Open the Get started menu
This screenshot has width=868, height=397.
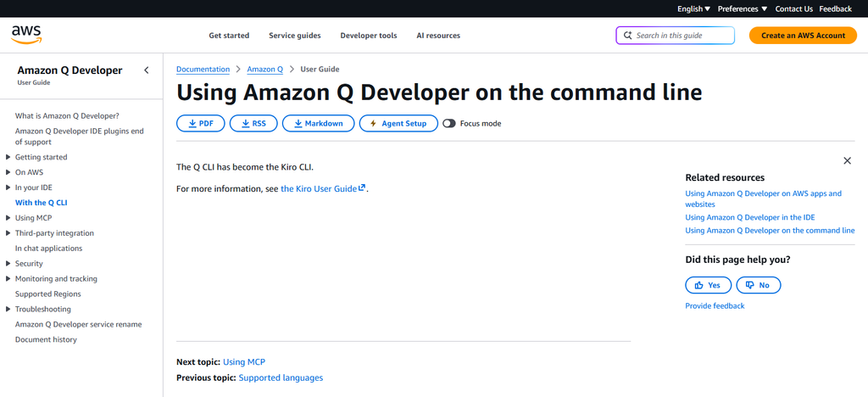229,36
